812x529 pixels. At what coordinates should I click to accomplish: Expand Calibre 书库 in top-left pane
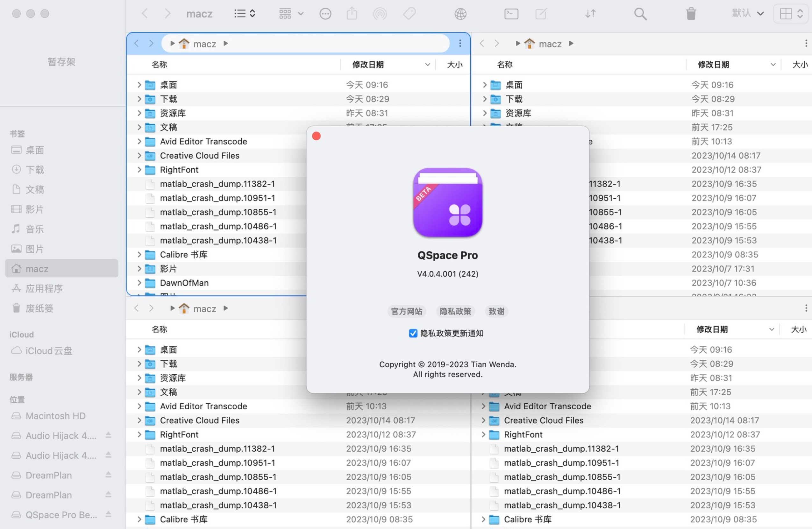pos(139,254)
